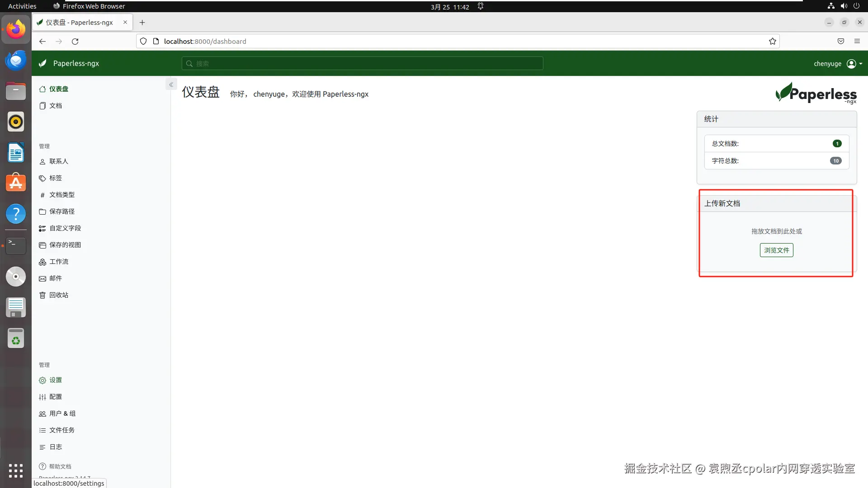Open power menu icon in top bar
Image resolution: width=868 pixels, height=488 pixels.
(x=856, y=6)
